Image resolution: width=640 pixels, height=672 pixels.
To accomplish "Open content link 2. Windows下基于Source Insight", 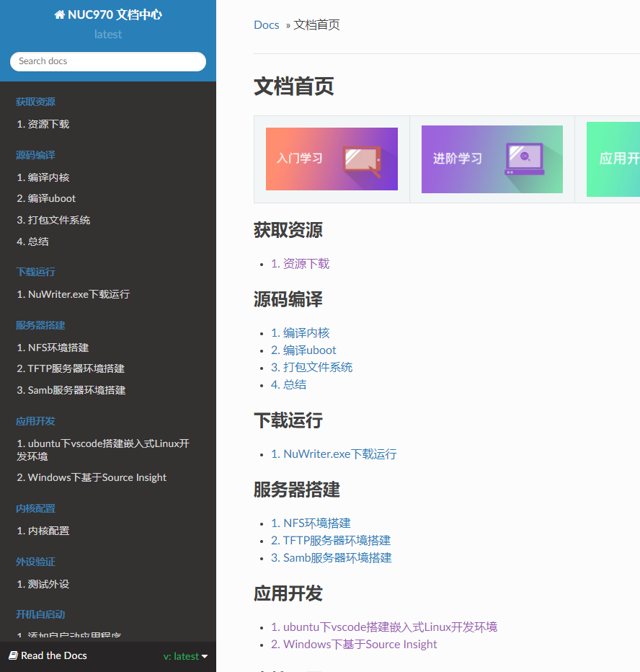I will click(355, 644).
